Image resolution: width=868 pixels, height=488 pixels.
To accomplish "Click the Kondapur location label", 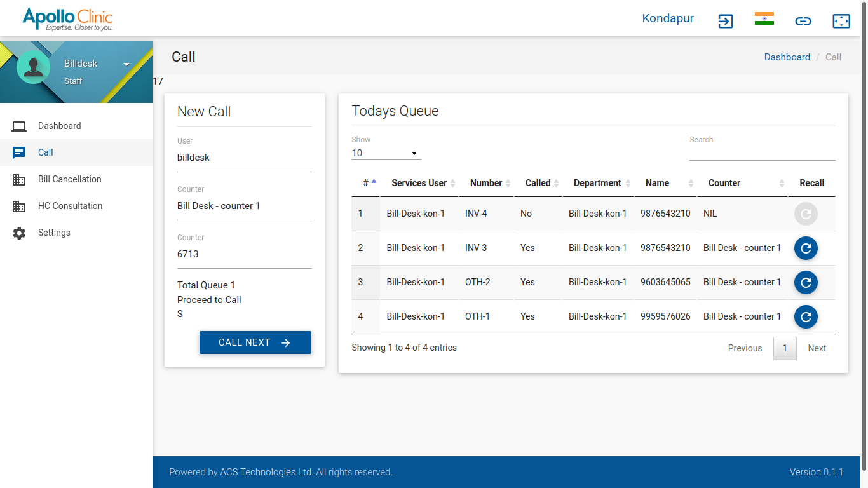I will pos(668,18).
